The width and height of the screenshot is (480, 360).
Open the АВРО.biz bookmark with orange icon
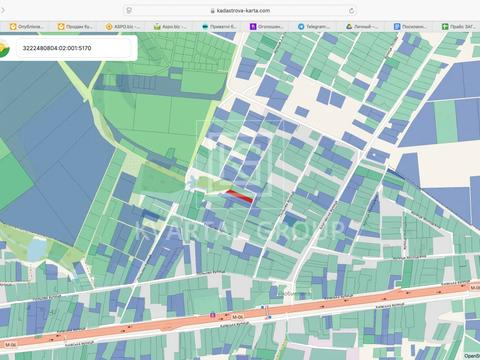tap(123, 27)
